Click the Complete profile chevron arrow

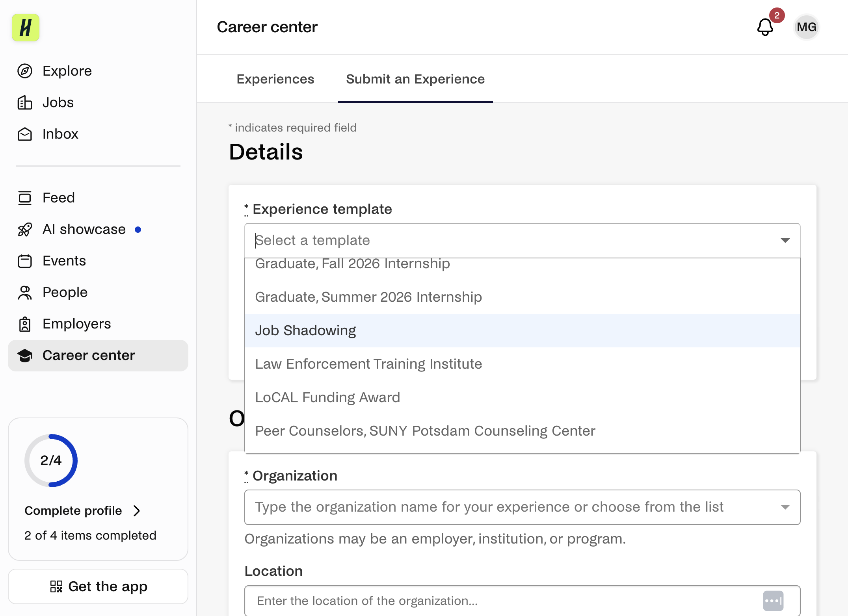[137, 511]
